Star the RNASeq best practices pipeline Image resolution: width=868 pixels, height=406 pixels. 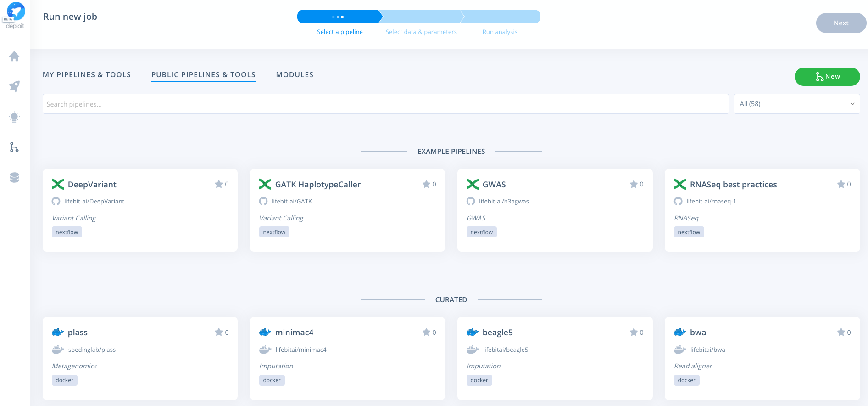coord(841,184)
